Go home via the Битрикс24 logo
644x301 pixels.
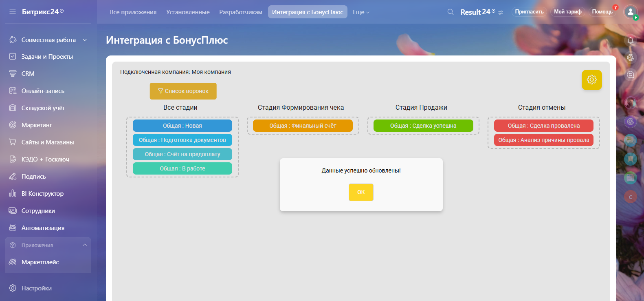[x=43, y=12]
